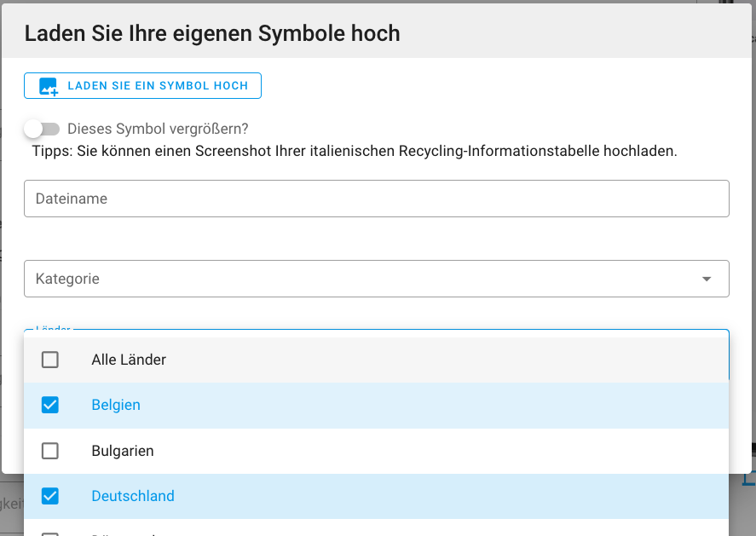
Task: Click the dimmed background right of the dialog
Action: tap(744, 256)
